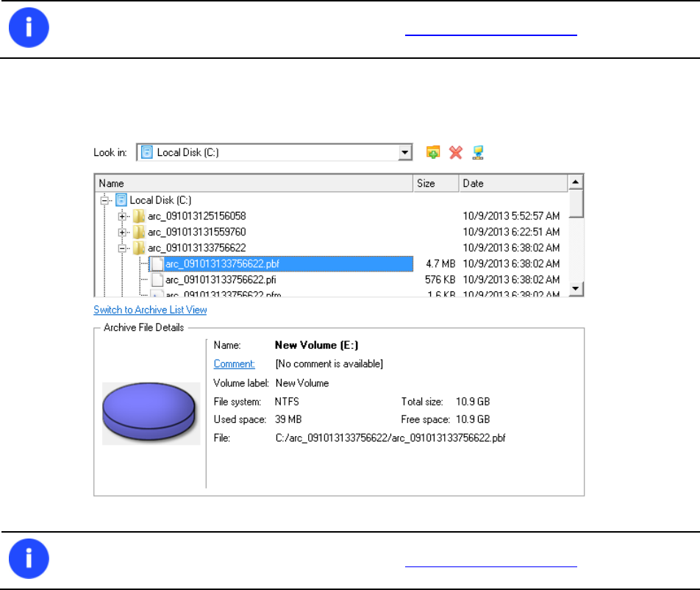Viewport: 700px width, 590px height.
Task: Click the archive file path text
Action: click(390, 438)
